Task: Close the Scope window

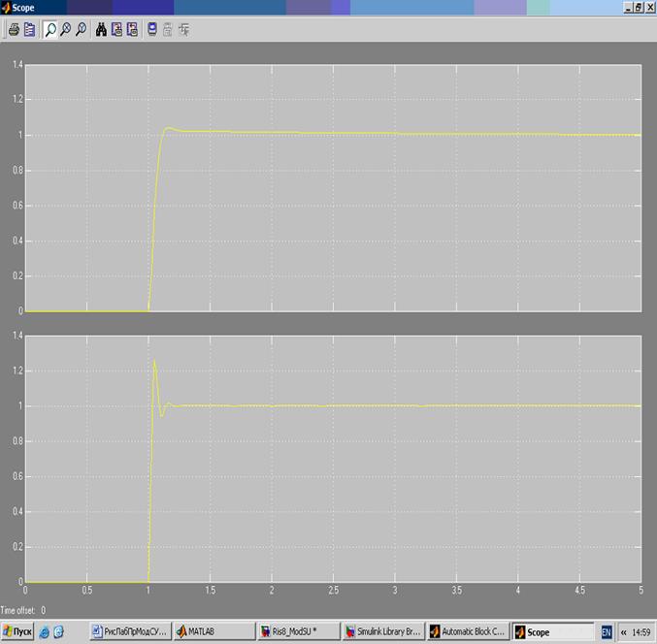Action: 650,7
